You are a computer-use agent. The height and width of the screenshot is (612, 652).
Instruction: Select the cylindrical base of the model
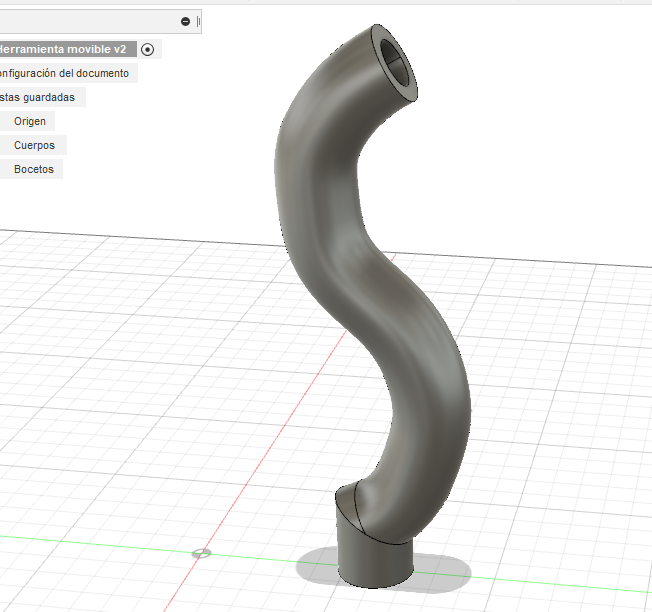[374, 561]
